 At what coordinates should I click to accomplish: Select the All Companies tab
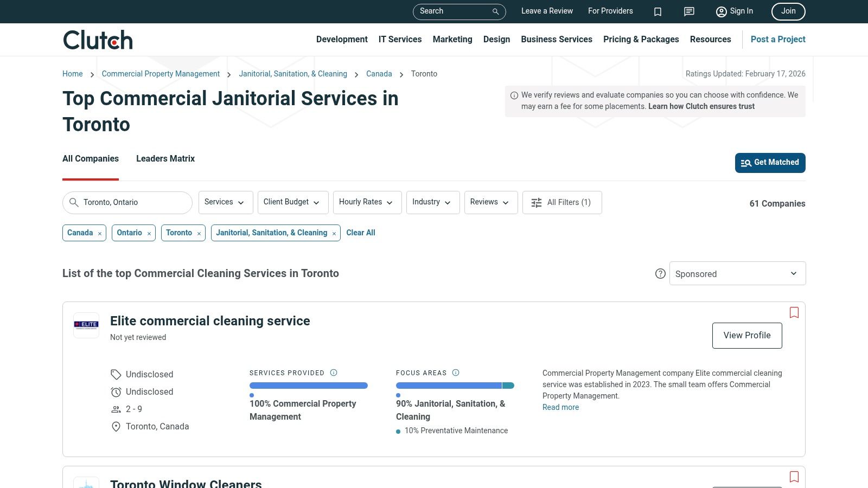(x=91, y=158)
